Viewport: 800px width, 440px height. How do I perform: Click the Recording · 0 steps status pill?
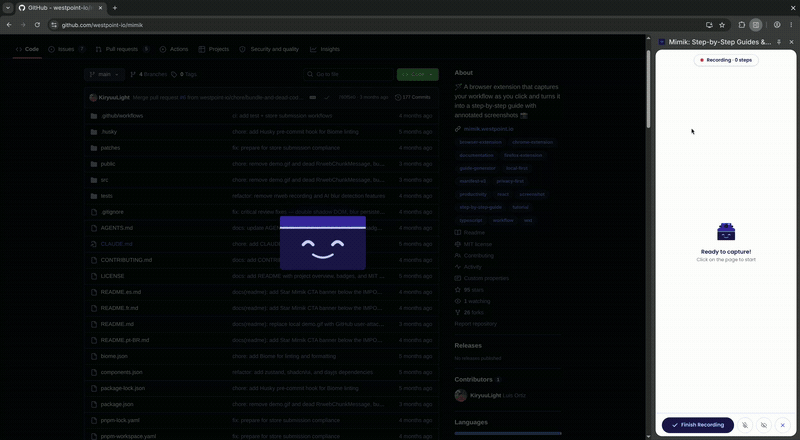click(726, 60)
